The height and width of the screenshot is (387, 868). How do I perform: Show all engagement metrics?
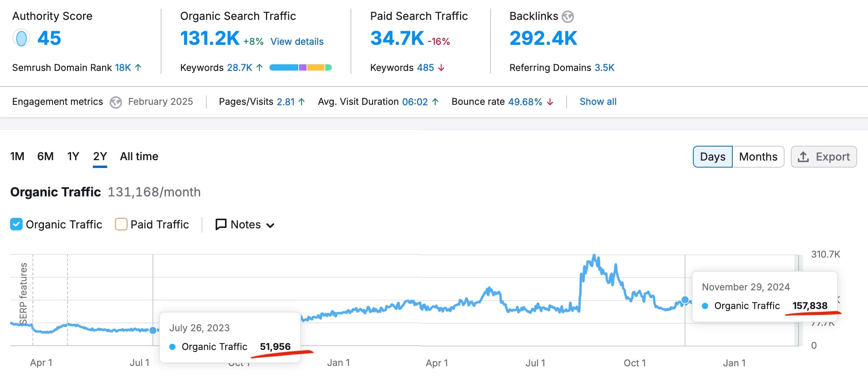[597, 102]
